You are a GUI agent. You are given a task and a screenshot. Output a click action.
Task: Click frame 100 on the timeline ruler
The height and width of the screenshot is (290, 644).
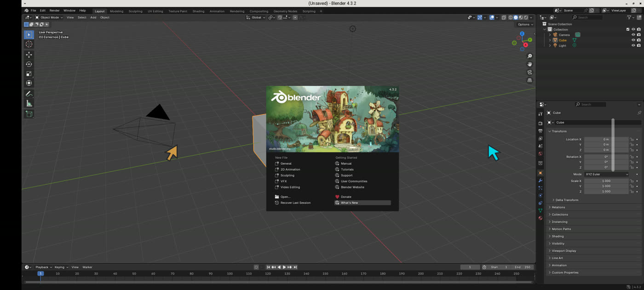tap(230, 273)
